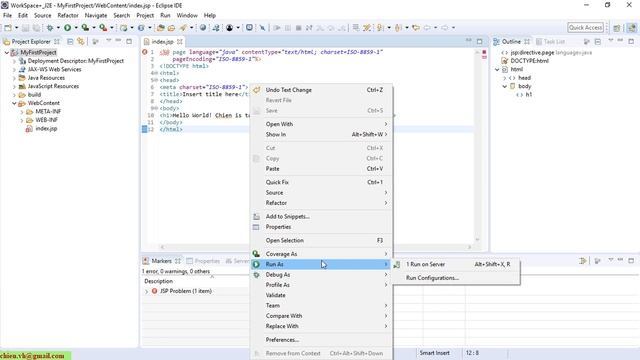Open the Refactor menu in menu bar
Viewport: 640px width, 360px height.
coord(68,16)
